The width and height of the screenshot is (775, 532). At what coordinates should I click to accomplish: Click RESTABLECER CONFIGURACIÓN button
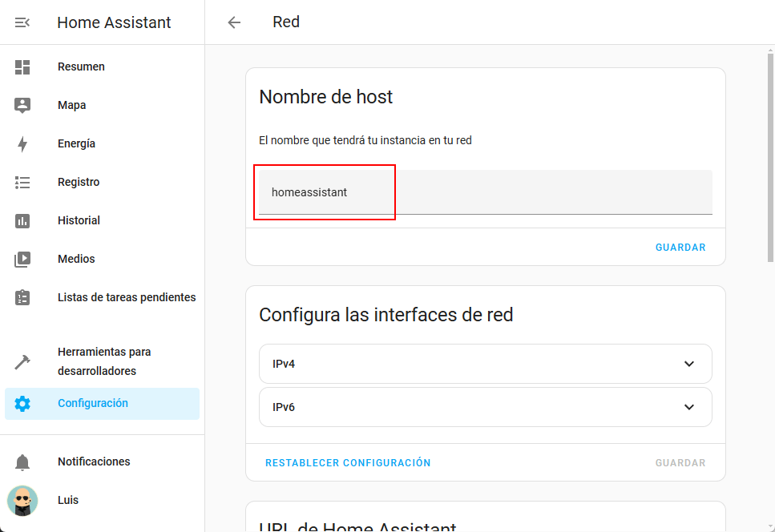[x=348, y=463]
